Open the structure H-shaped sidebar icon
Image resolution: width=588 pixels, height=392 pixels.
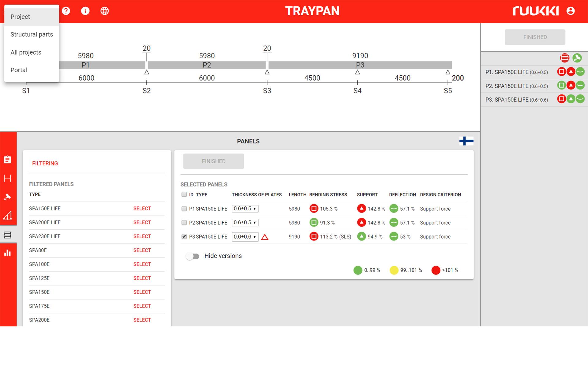coord(8,179)
